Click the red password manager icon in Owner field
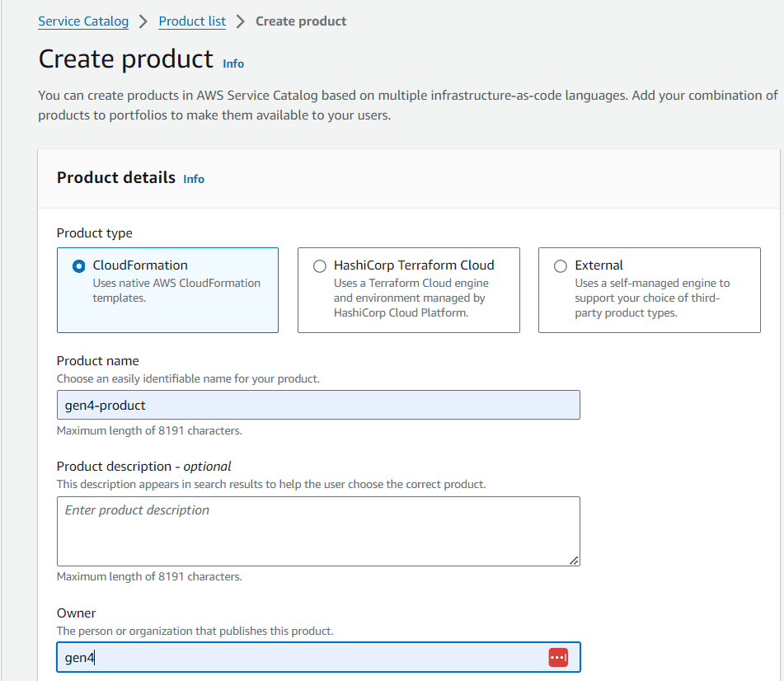 coord(558,657)
